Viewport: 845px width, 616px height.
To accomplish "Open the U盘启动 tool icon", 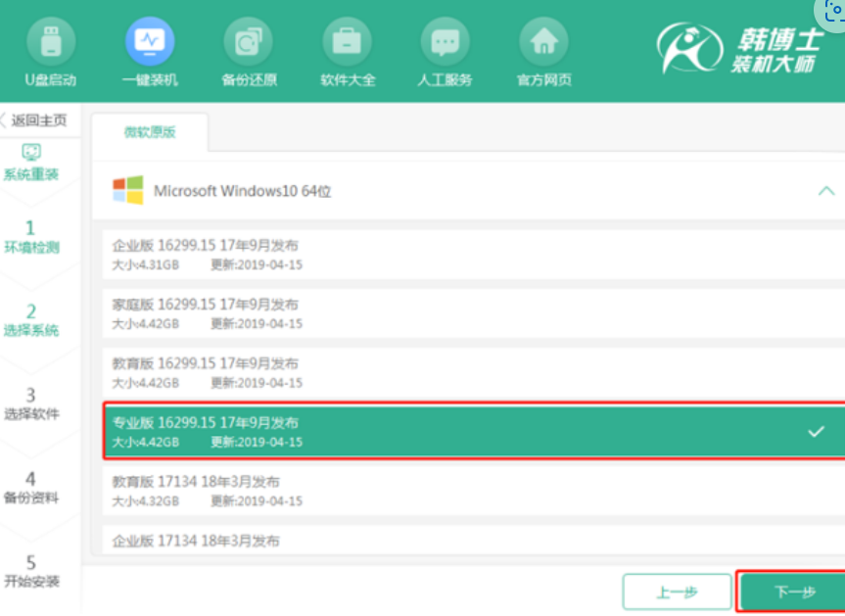I will pos(51,41).
